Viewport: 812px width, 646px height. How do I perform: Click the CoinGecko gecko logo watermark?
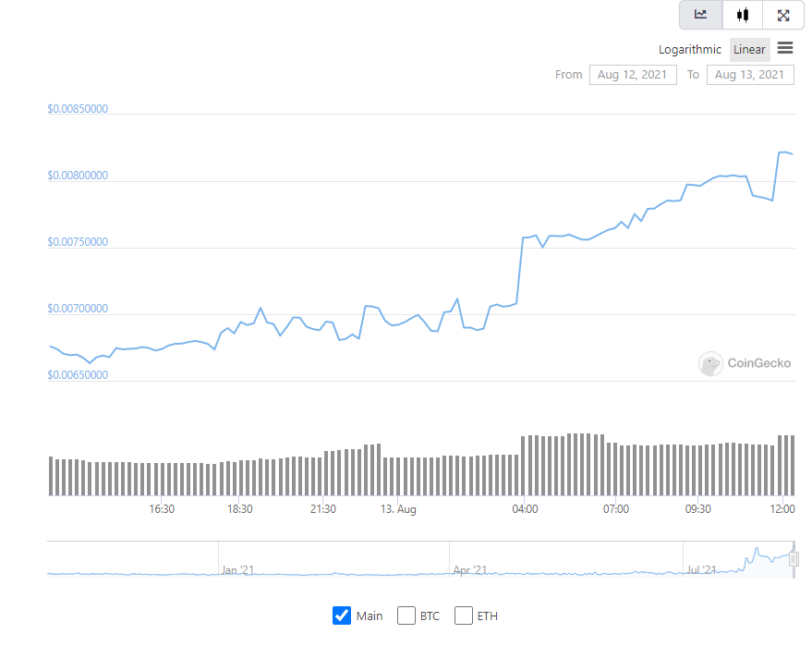[x=710, y=363]
